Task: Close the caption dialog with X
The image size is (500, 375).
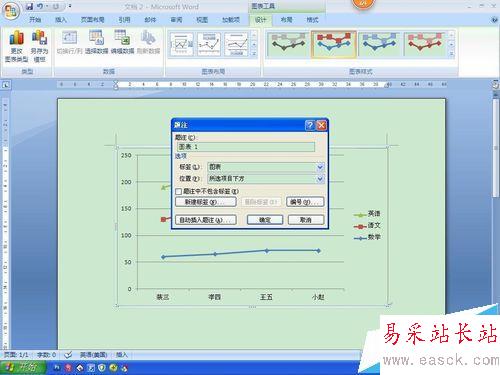Action: coord(321,125)
